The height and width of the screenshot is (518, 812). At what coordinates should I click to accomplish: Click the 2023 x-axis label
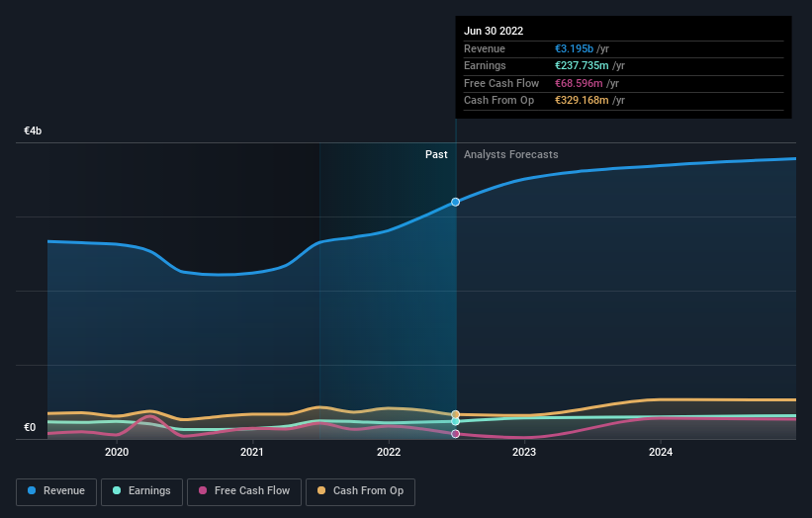pos(524,452)
